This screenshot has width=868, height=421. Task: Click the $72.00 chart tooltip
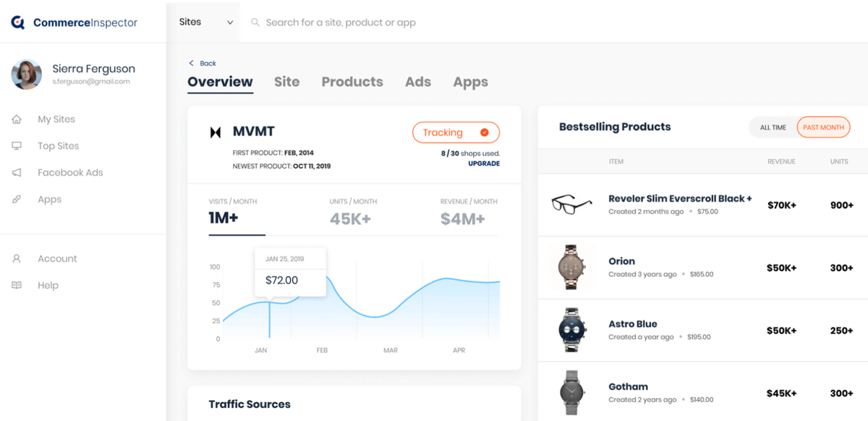click(290, 272)
